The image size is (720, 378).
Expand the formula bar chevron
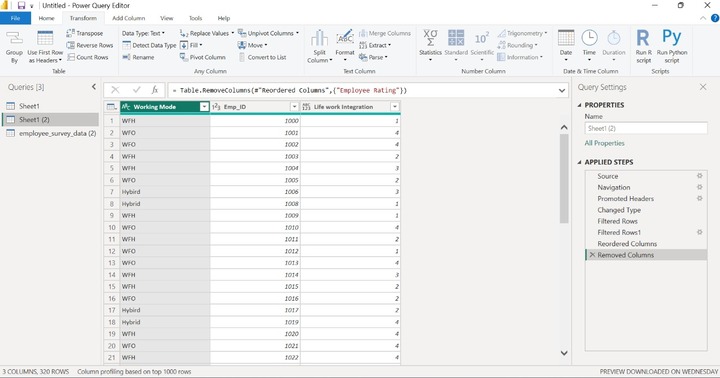tap(562, 90)
